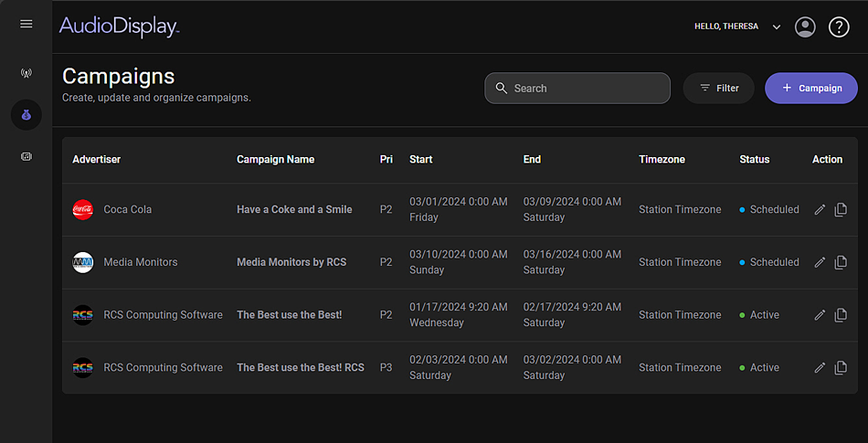Viewport: 868px width, 443px height.
Task: Click the Campaigns page heading
Action: tap(119, 77)
